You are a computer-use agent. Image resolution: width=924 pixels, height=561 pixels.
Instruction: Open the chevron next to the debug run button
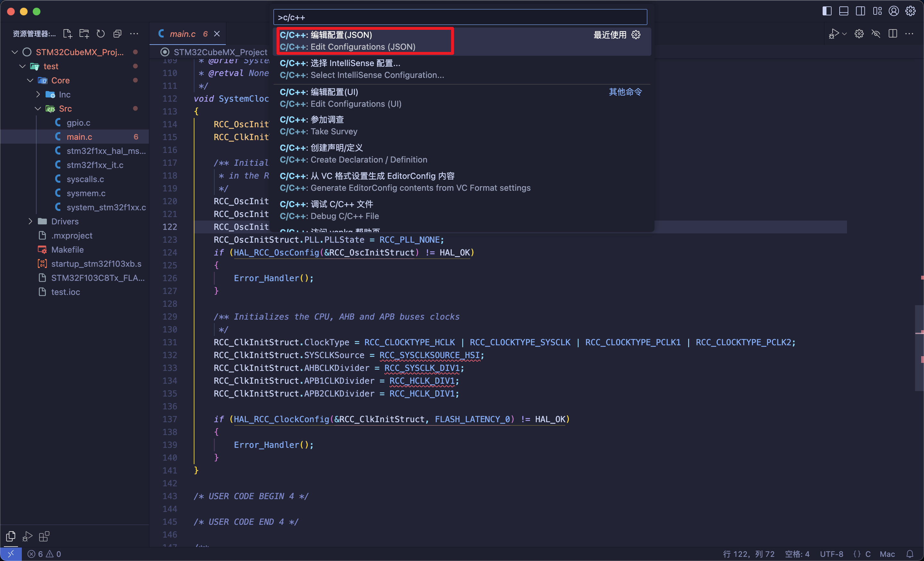coord(844,33)
